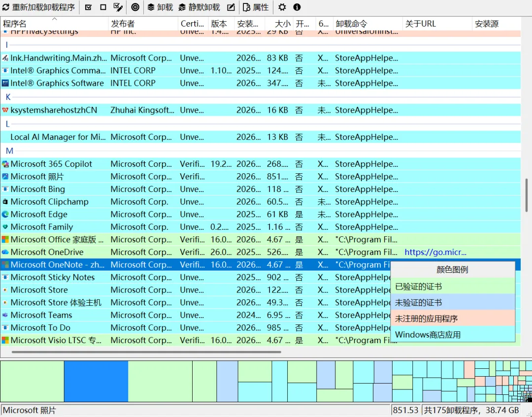Screen dimensions: 532x417
Task: Click the 未注册的应用程序 pink legend swatch
Action: [x=453, y=319]
